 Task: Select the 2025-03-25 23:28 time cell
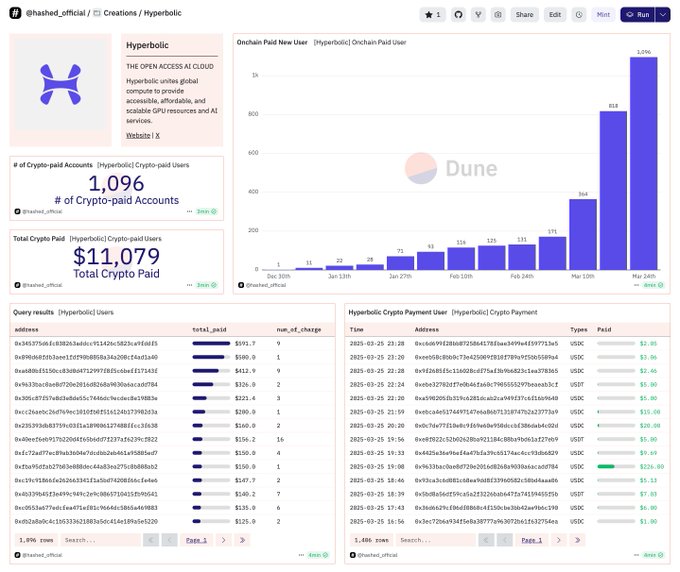click(377, 343)
